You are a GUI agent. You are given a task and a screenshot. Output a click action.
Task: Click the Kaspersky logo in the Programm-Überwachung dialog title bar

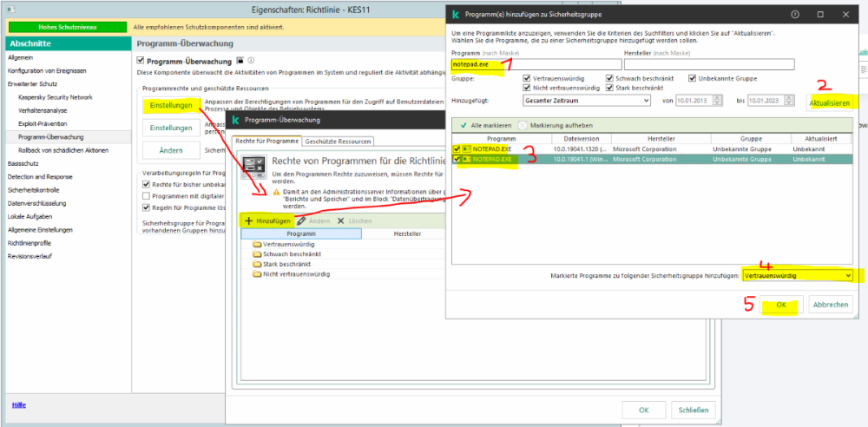(x=235, y=120)
